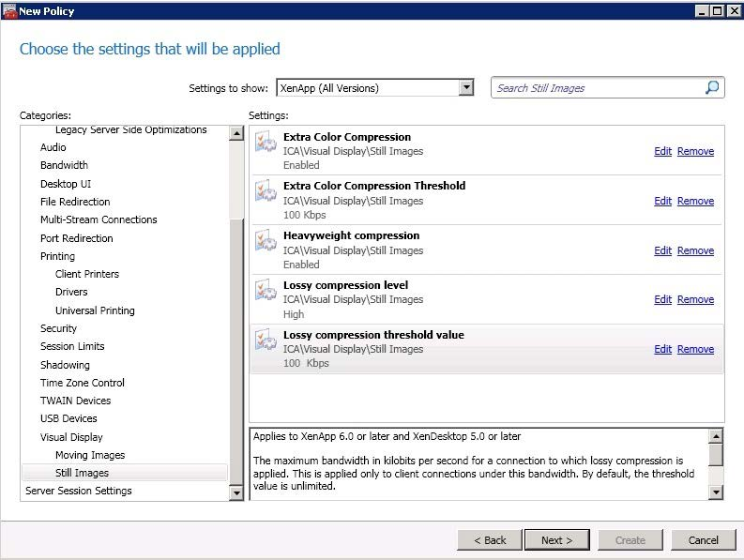The width and height of the screenshot is (744, 560).
Task: Edit Lossy compression threshold value
Action: [662, 349]
